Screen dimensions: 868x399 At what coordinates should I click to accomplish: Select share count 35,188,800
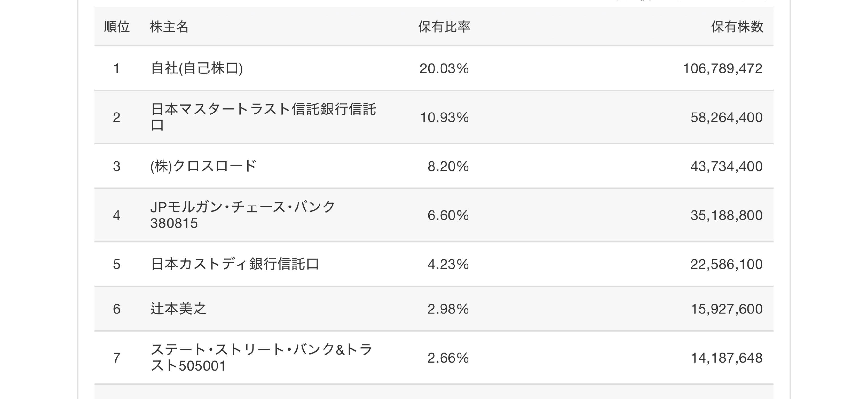coord(726,215)
